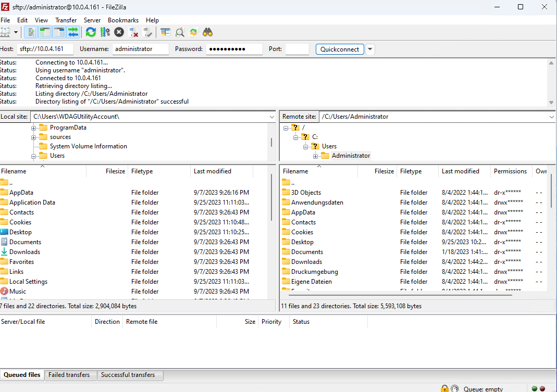This screenshot has width=557, height=392.
Task: View secure connection details via lock icon
Action: (x=444, y=388)
